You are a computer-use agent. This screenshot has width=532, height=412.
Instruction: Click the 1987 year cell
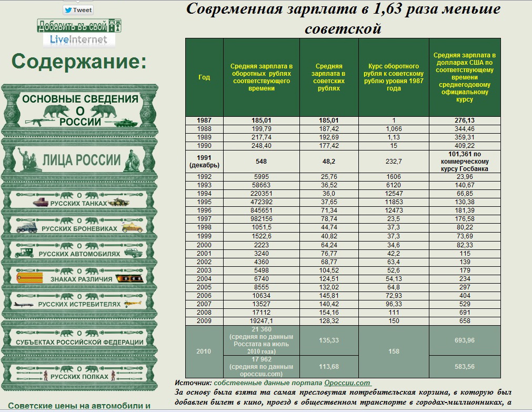coord(204,120)
